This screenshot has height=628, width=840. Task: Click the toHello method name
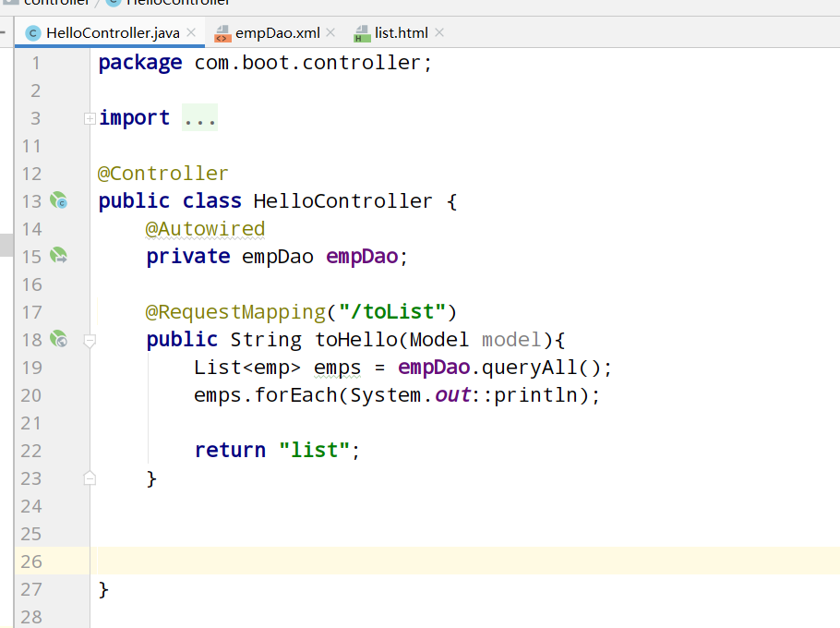tap(356, 340)
